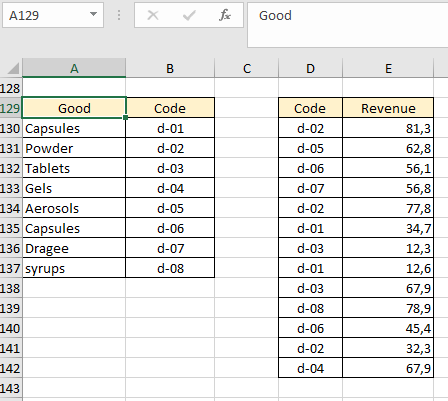Click revenue value 34,7
The height and width of the screenshot is (401, 448).
coord(388,228)
